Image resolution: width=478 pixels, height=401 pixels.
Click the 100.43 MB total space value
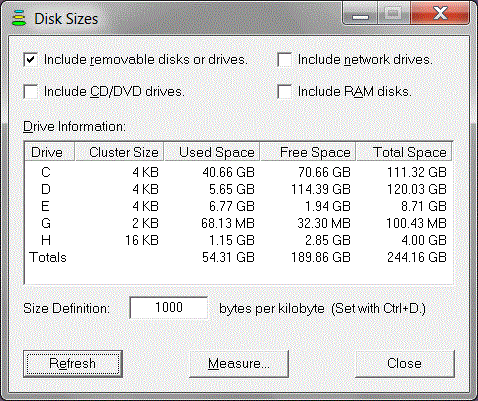[x=416, y=223]
